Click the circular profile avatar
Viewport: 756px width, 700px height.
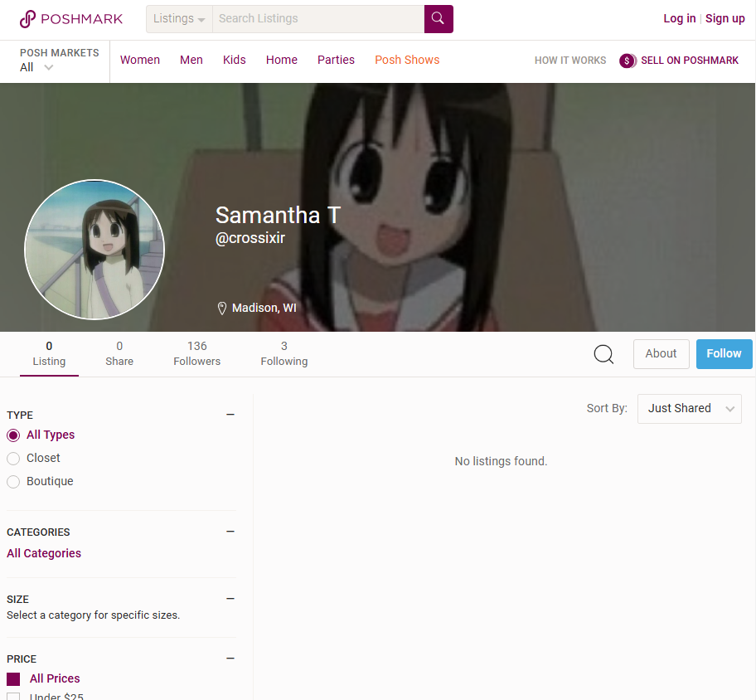click(x=94, y=250)
